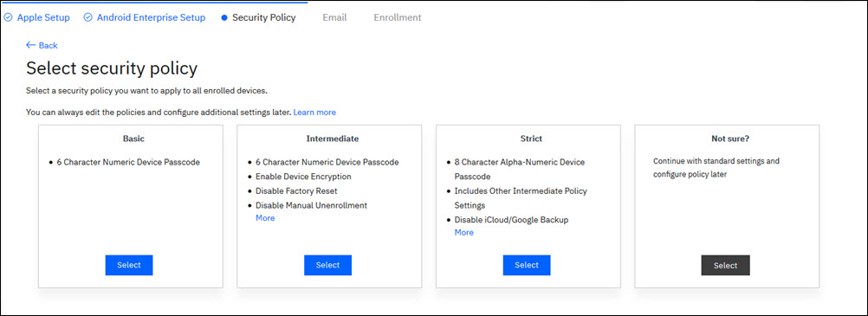Open the Android Enterprise Setup step

coord(151,17)
